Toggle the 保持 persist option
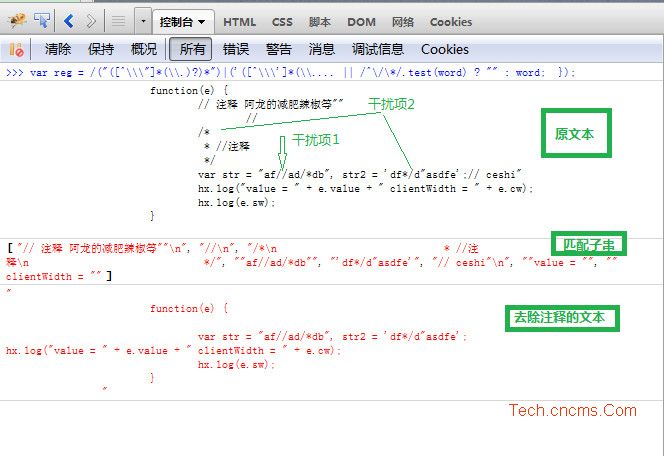This screenshot has width=664, height=456. click(x=101, y=49)
